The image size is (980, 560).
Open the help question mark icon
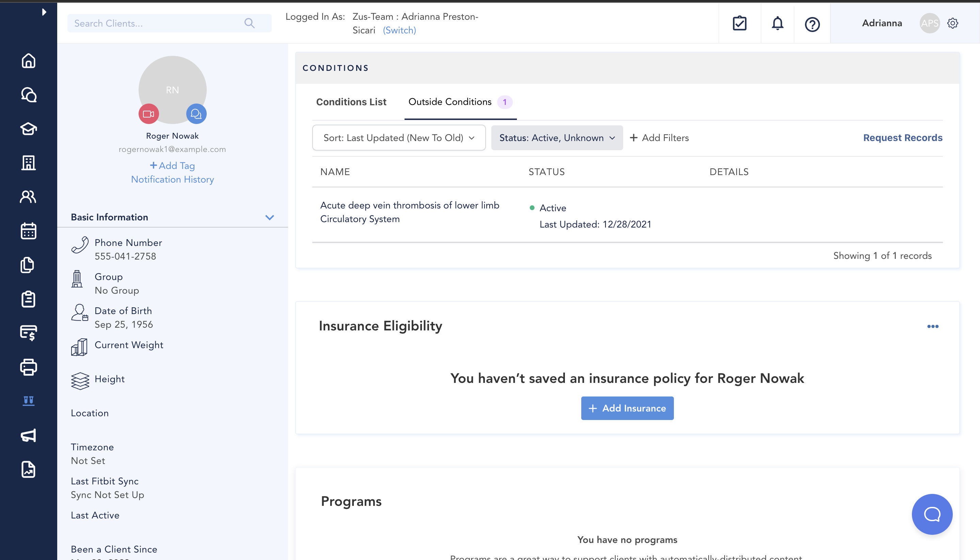[812, 24]
